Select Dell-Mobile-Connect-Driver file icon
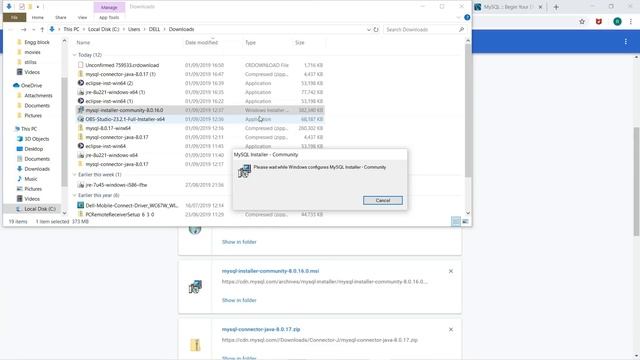Screen dimensions: 640x360 (x=80, y=205)
